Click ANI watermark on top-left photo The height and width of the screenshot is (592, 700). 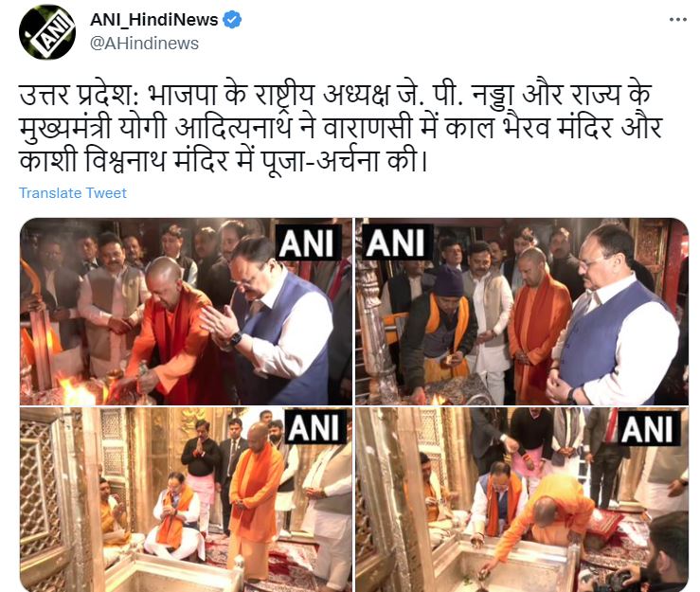pyautogui.click(x=307, y=242)
